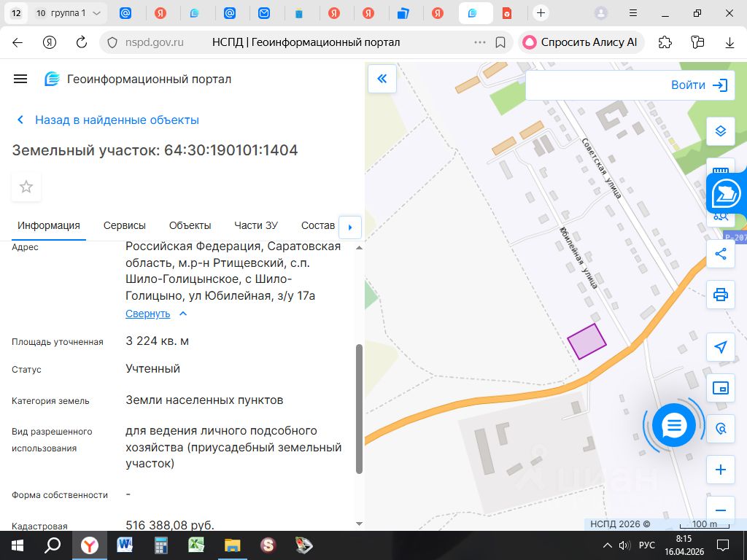Open the browser downloads arrow
The height and width of the screenshot is (560, 747).
(x=729, y=42)
